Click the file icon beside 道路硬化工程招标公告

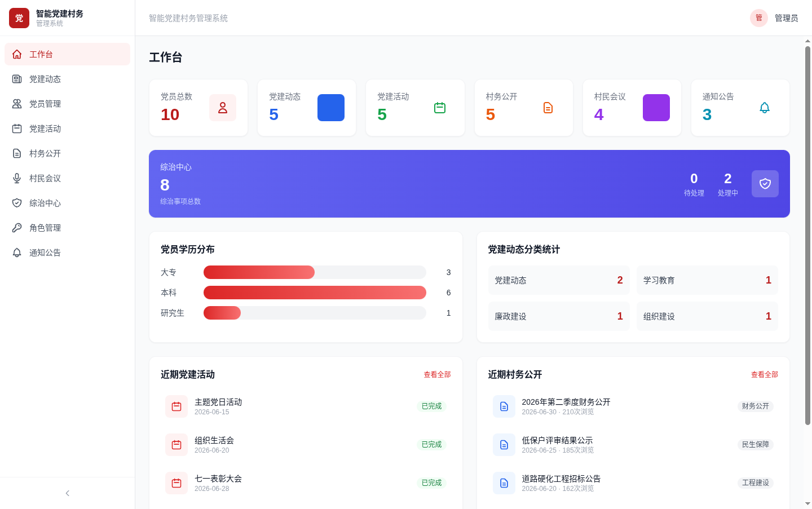(x=504, y=483)
